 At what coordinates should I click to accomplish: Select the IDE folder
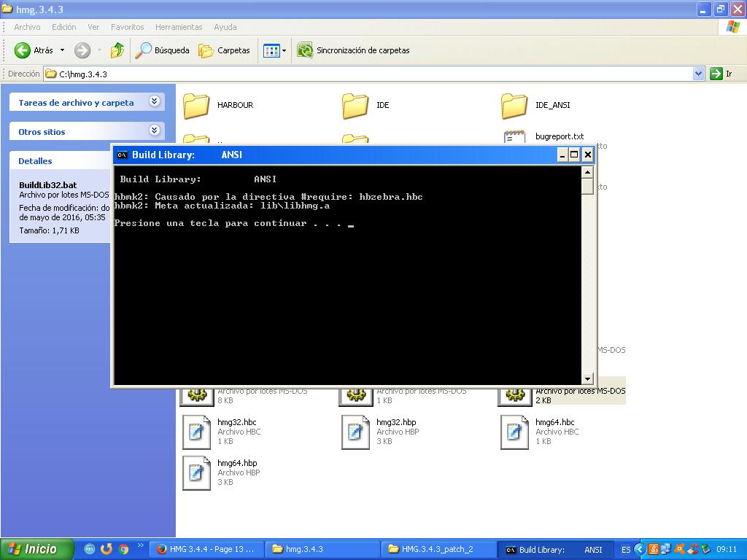(x=365, y=105)
